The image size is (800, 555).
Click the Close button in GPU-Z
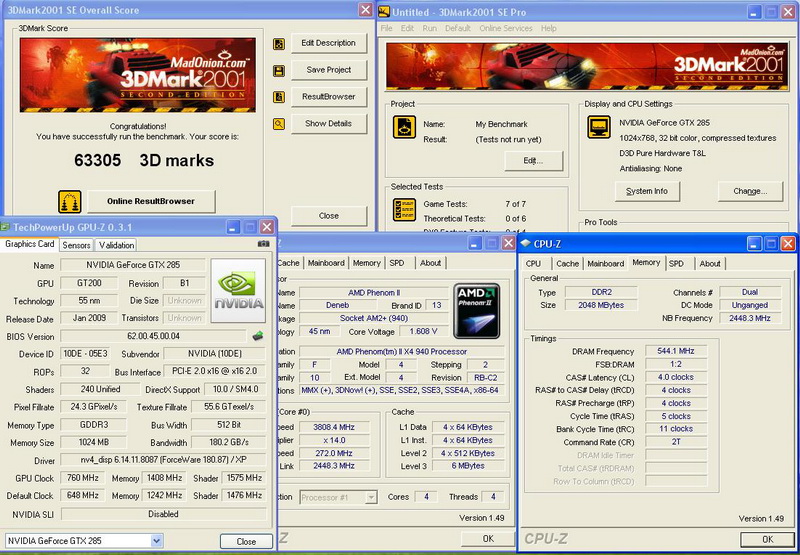(246, 541)
